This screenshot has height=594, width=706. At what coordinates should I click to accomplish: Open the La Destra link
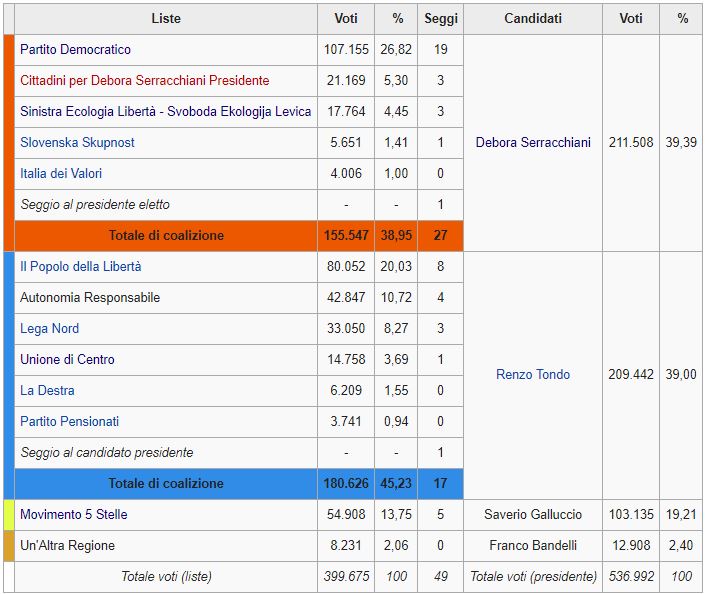coord(47,390)
